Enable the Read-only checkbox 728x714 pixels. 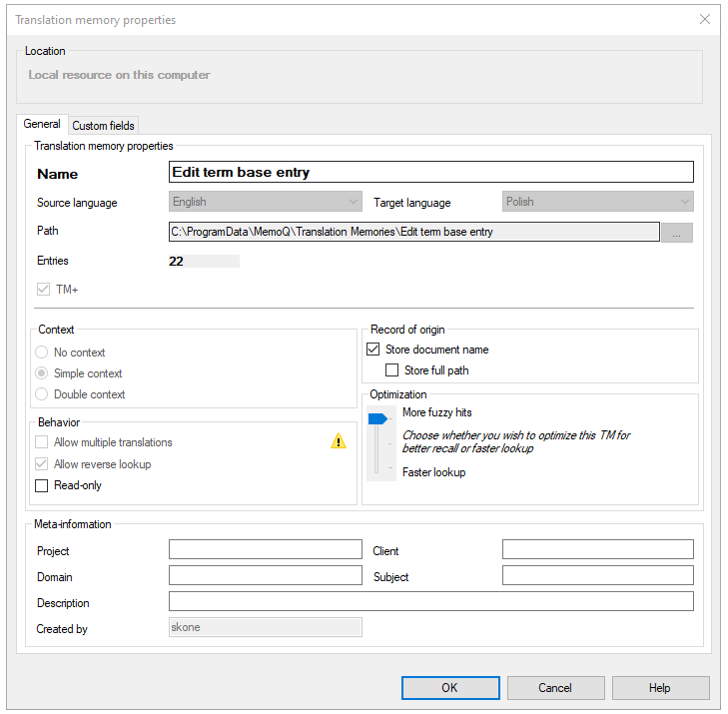point(42,486)
